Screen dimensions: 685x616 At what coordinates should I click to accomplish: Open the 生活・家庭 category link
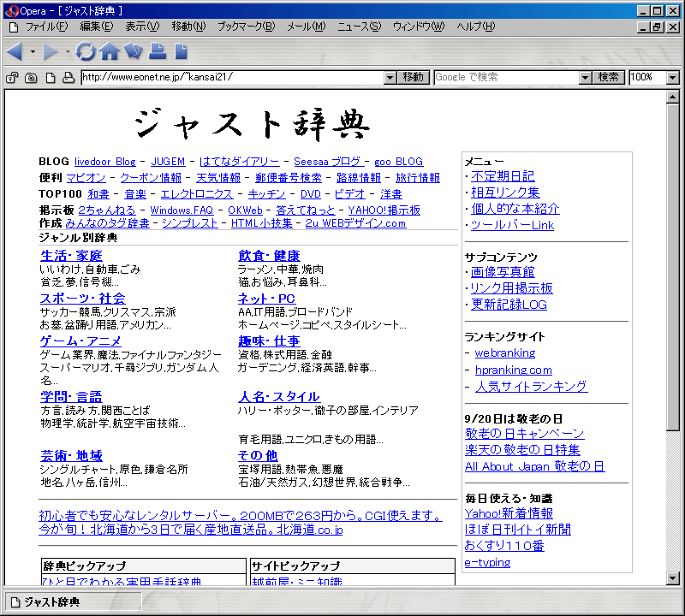[71, 256]
